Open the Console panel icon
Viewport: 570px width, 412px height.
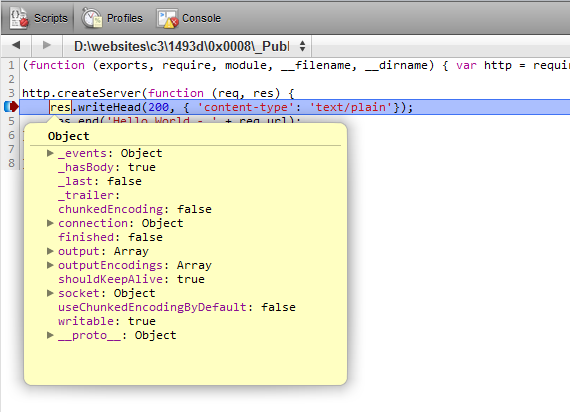pyautogui.click(x=167, y=18)
